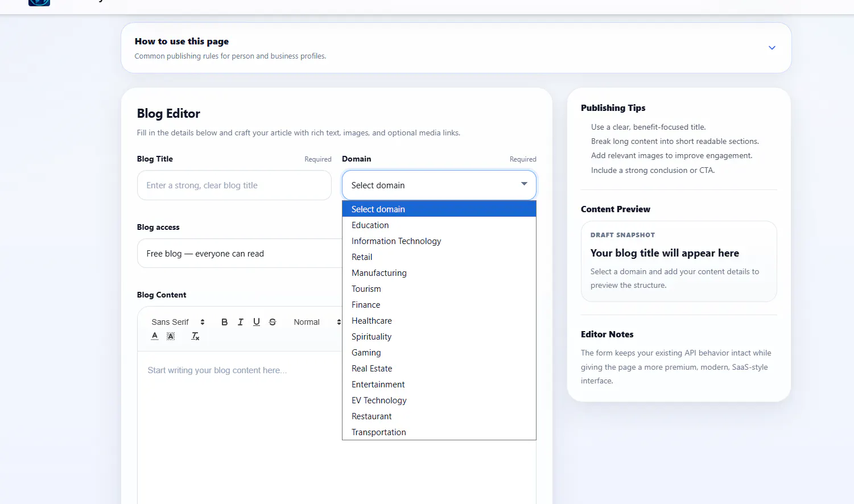This screenshot has height=504, width=854.
Task: Pick Spirituality in the domain list
Action: point(439,337)
